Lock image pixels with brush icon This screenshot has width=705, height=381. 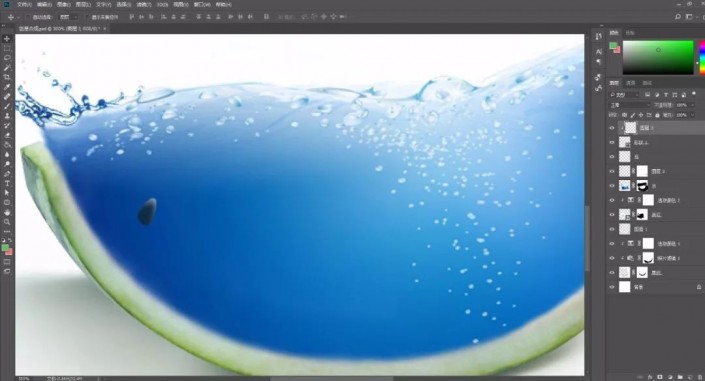pyautogui.click(x=633, y=116)
